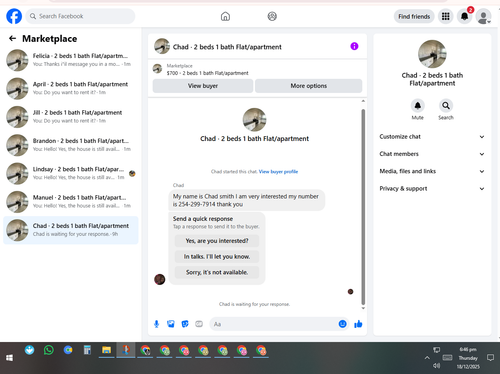Expand the Chat members section
Image resolution: width=500 pixels, height=374 pixels.
coord(432,154)
